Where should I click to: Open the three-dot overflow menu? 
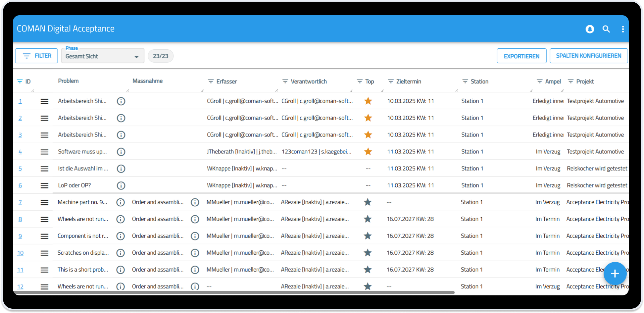[622, 29]
